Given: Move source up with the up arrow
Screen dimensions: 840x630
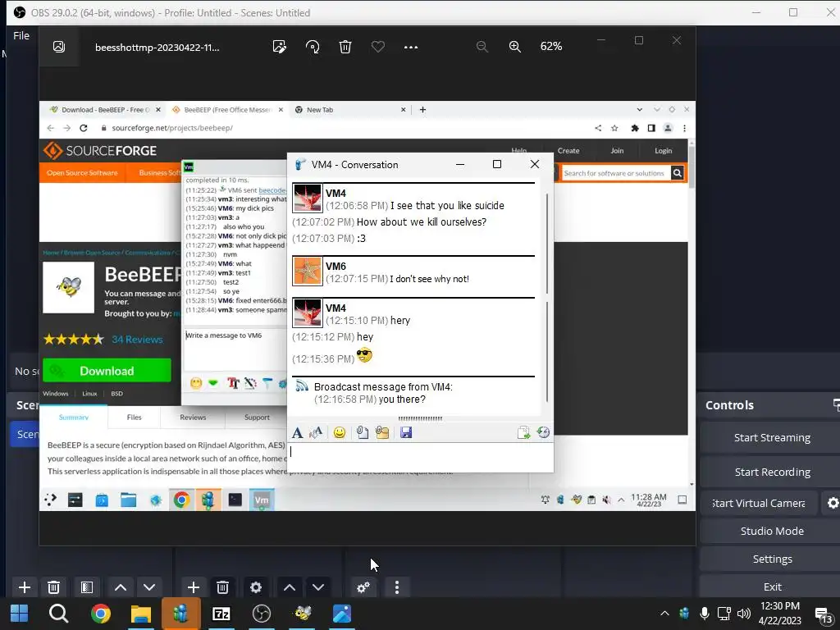Looking at the screenshot, I should click(x=290, y=587).
